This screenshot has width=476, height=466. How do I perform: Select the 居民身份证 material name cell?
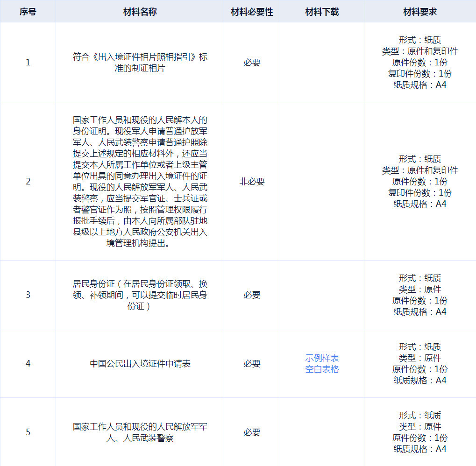click(140, 295)
